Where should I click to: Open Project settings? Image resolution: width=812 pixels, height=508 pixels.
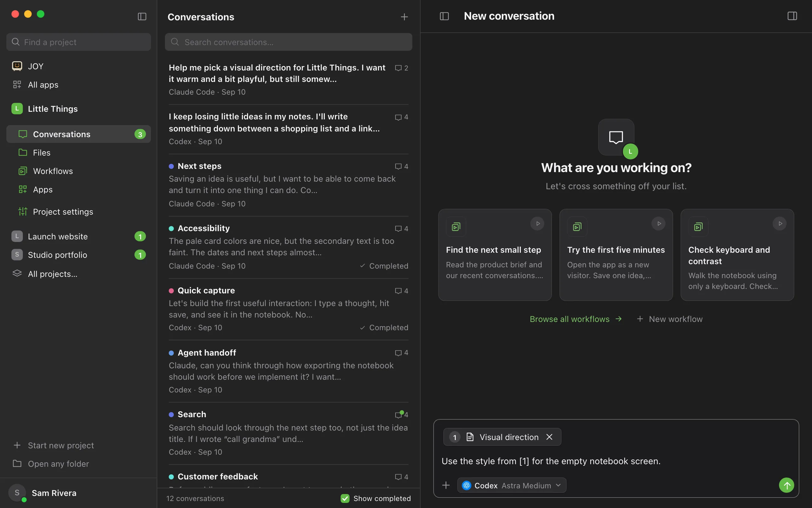79,212
